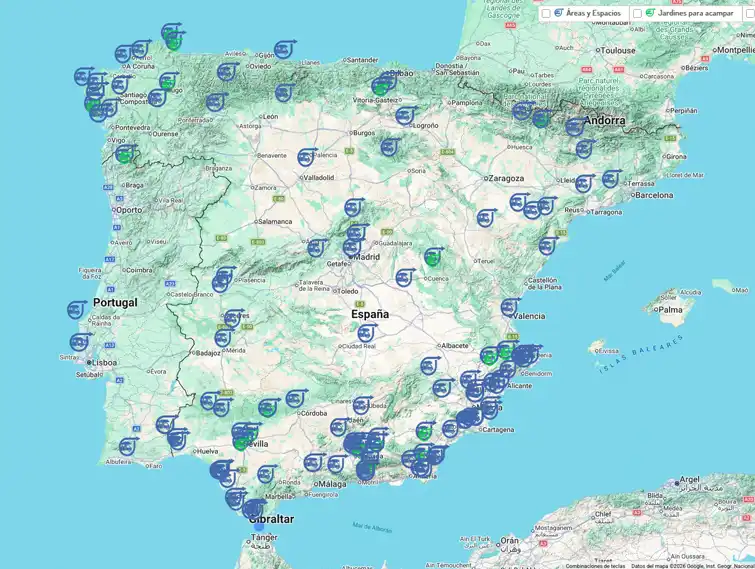Select the camper marker left of Terrassa
This screenshot has height=569, width=755.
[611, 179]
